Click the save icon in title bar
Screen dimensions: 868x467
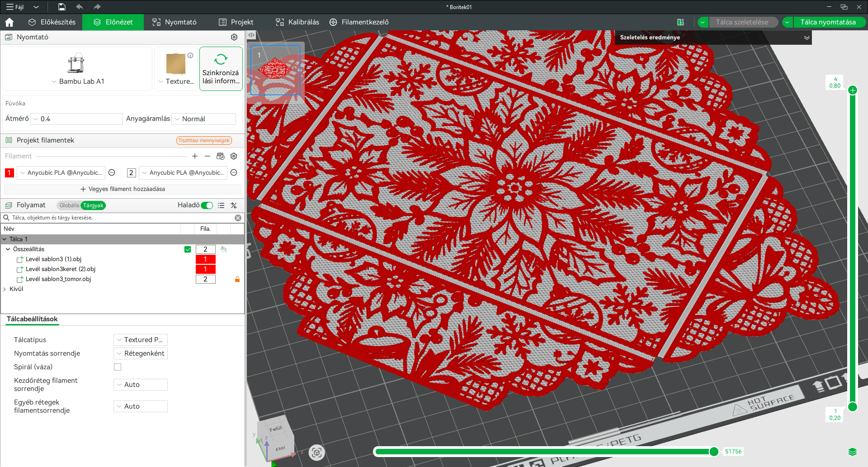point(62,7)
